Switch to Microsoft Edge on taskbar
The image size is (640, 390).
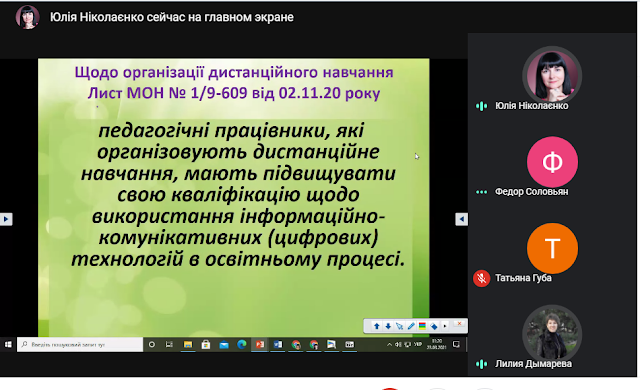(x=242, y=345)
